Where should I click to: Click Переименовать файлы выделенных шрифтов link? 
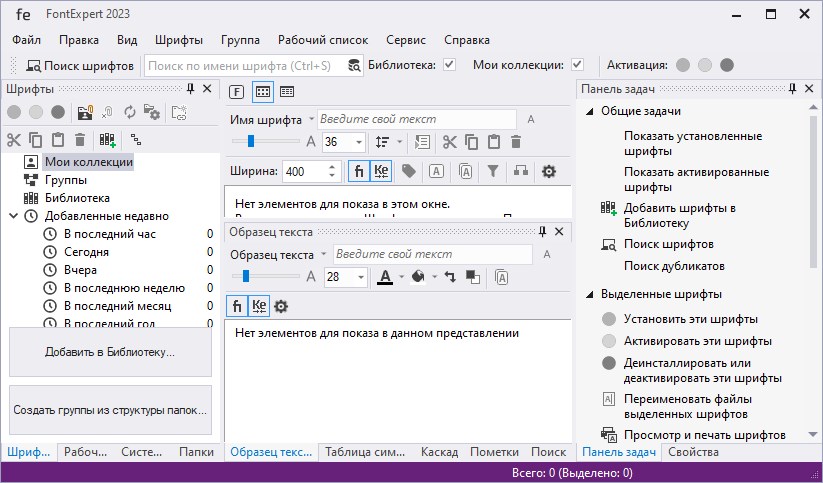pyautogui.click(x=688, y=406)
